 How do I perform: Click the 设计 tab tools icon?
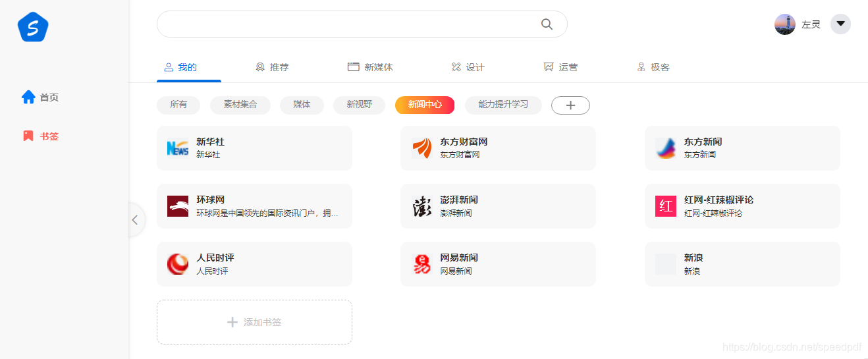coord(456,67)
